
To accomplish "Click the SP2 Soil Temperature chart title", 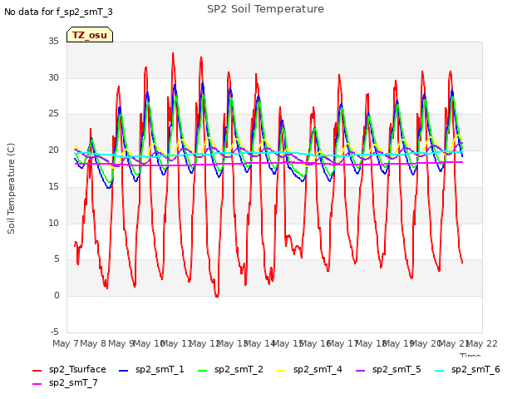I will [x=265, y=9].
